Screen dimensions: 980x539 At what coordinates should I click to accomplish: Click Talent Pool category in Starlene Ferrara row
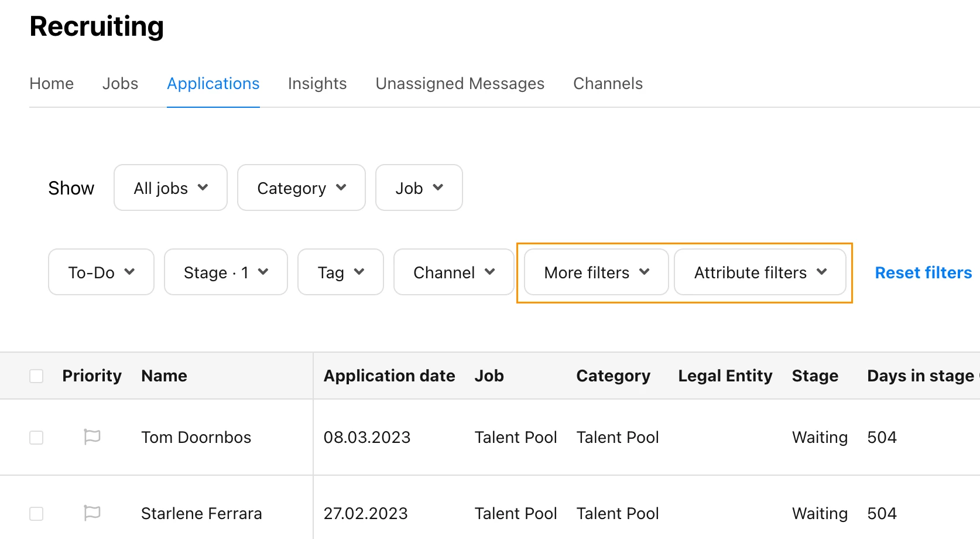coord(618,513)
